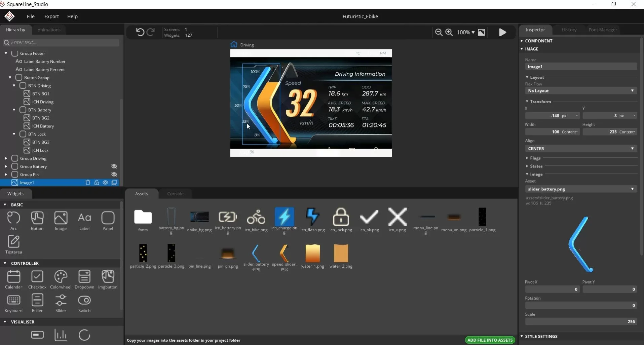This screenshot has width=644, height=345.
Task: Click the Scale value bar
Action: point(581,321)
